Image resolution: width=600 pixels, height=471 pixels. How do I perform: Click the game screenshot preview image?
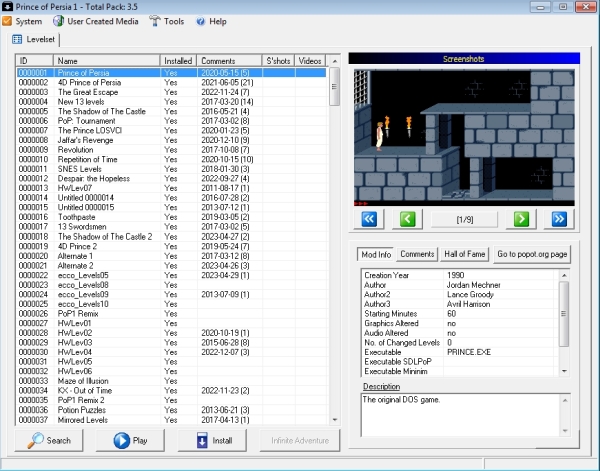pyautogui.click(x=464, y=138)
